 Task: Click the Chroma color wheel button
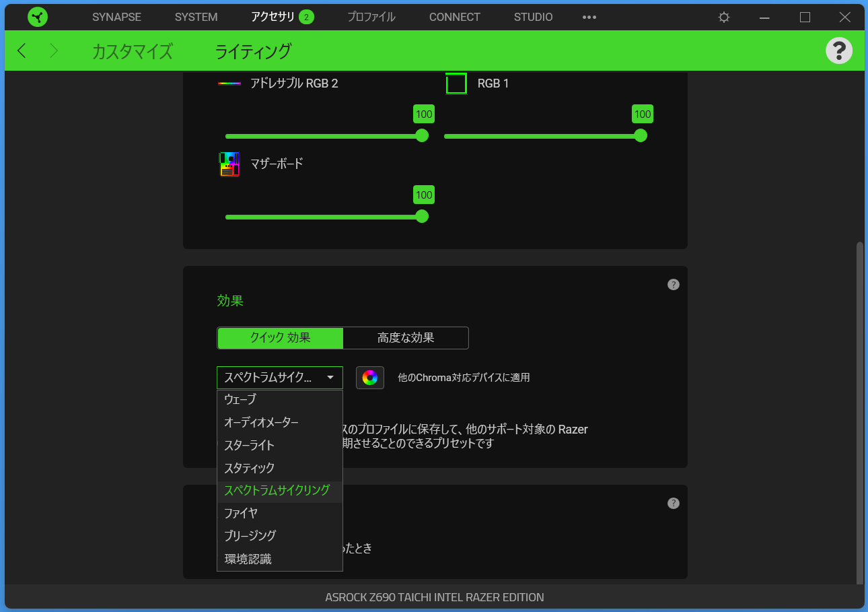point(370,378)
